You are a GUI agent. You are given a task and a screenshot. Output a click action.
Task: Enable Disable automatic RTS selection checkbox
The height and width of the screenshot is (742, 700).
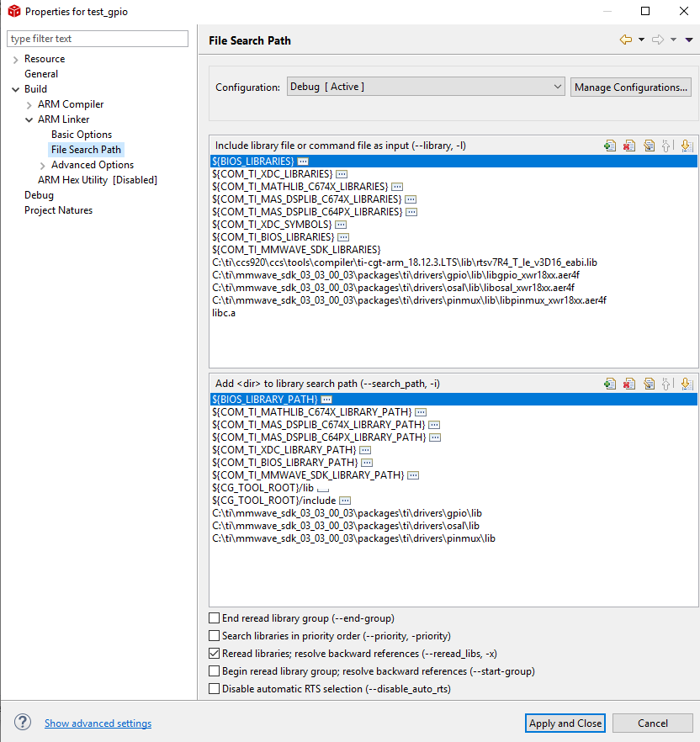215,688
